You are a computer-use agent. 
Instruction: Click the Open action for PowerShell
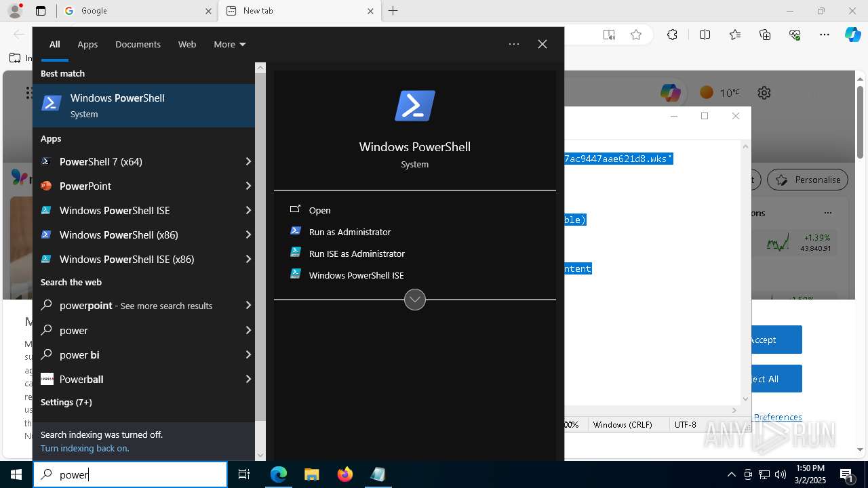319,210
